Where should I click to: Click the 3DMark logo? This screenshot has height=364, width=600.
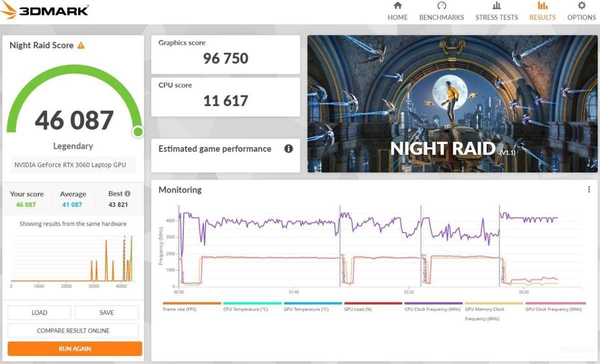coord(44,10)
